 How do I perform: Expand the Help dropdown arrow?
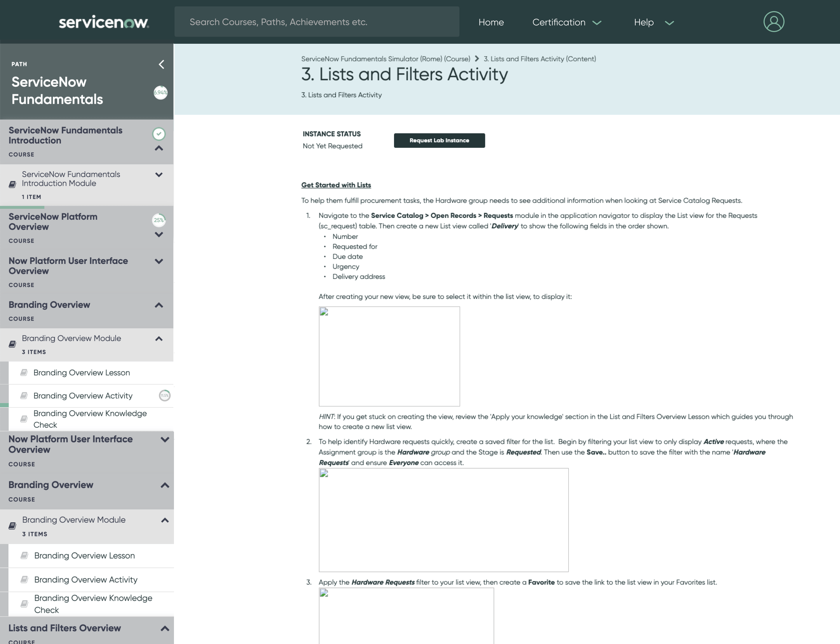click(669, 23)
